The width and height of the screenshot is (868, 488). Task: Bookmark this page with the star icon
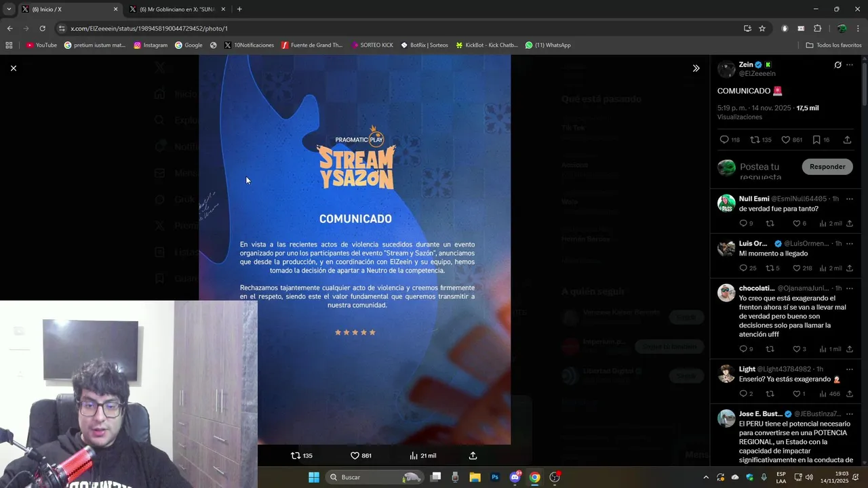(x=762, y=28)
